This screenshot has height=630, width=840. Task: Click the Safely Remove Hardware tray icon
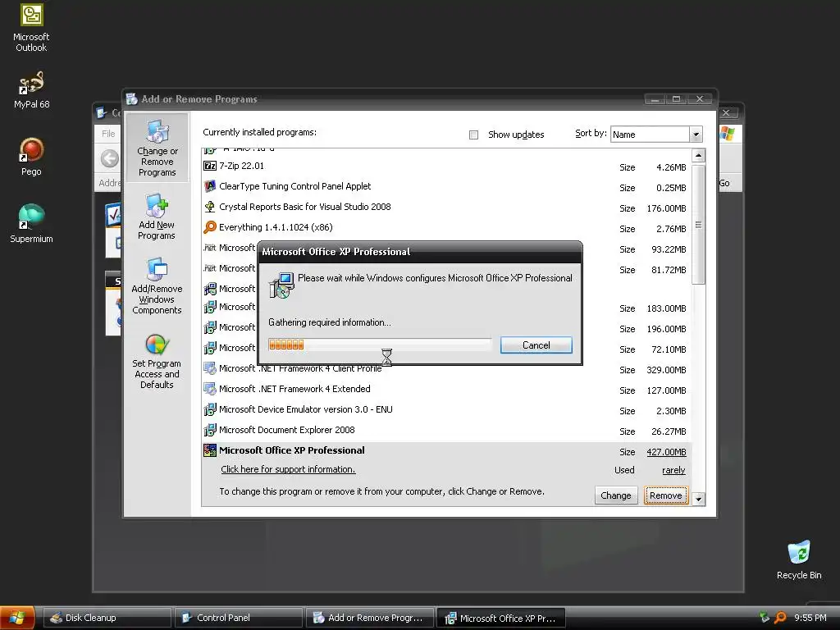[765, 618]
